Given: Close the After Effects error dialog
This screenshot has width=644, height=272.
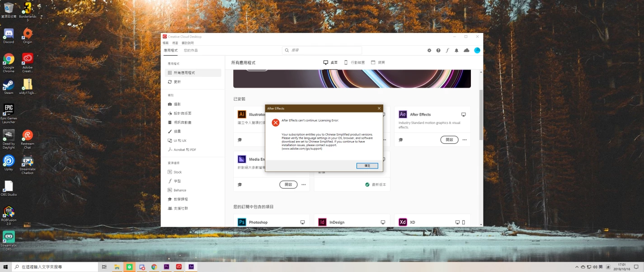Looking at the screenshot, I should pos(379,108).
